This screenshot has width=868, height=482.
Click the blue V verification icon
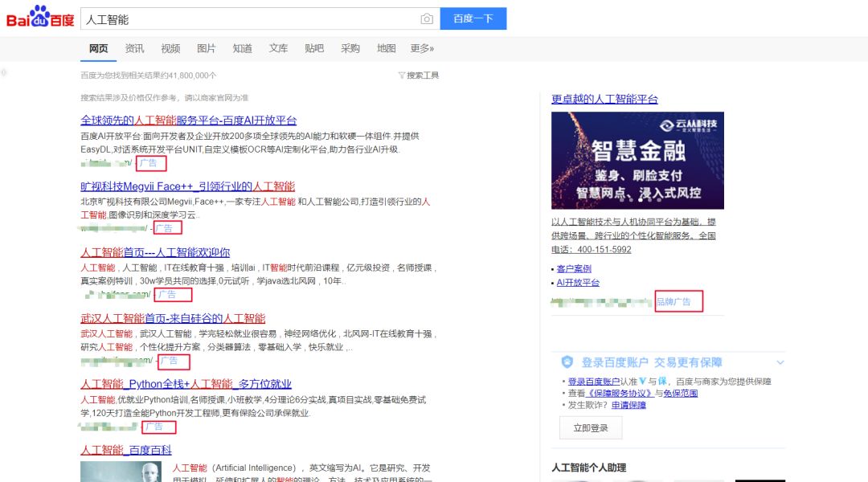(643, 379)
